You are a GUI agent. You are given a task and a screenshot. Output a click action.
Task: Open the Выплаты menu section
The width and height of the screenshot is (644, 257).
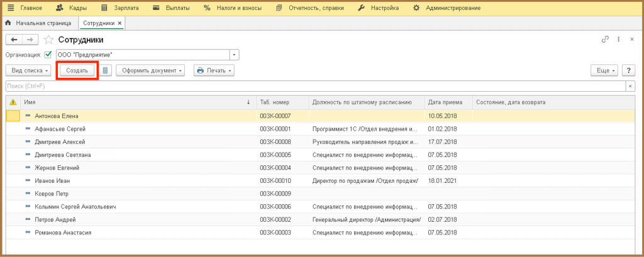(171, 8)
